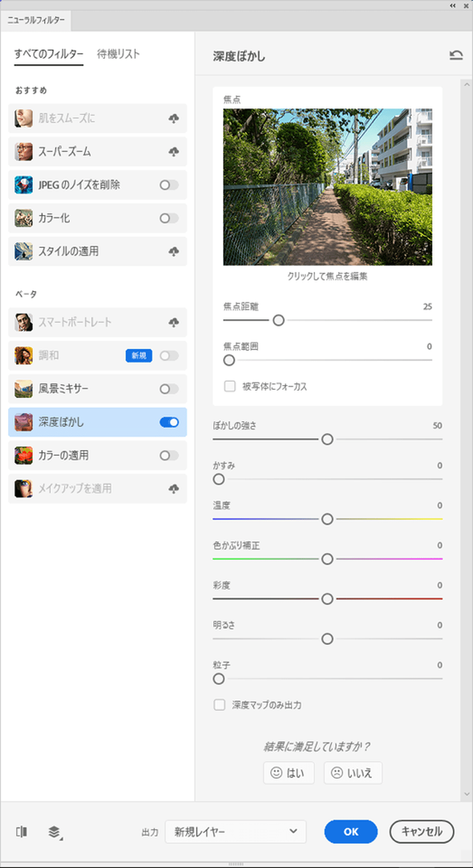Screen dimensions: 473x868
Task: Click the 風景ミキサー thumbnail icon
Action: pos(24,389)
